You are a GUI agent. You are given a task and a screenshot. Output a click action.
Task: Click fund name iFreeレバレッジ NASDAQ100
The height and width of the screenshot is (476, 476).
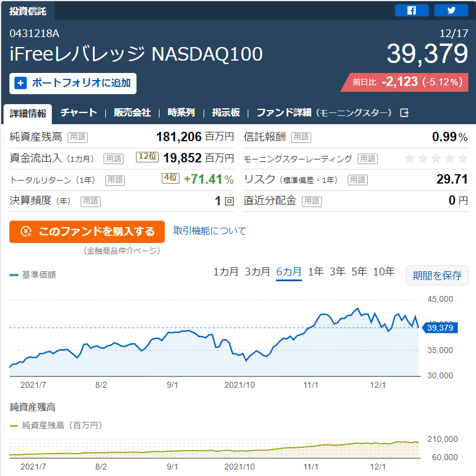coord(136,54)
